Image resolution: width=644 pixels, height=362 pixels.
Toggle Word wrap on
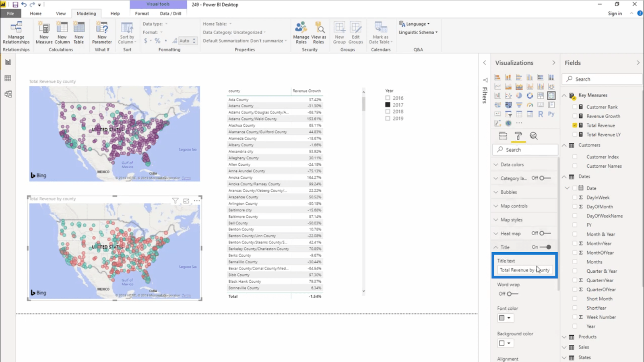pyautogui.click(x=512, y=294)
